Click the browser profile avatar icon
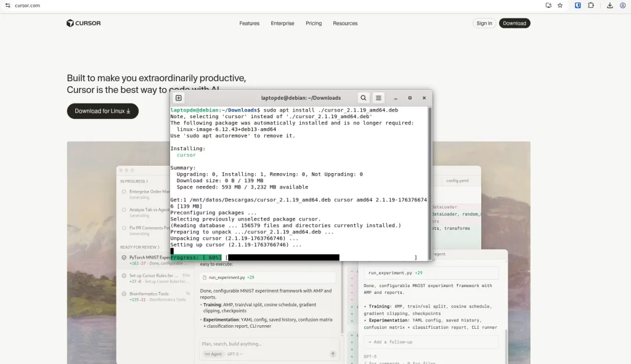This screenshot has width=631, height=364. tap(621, 6)
